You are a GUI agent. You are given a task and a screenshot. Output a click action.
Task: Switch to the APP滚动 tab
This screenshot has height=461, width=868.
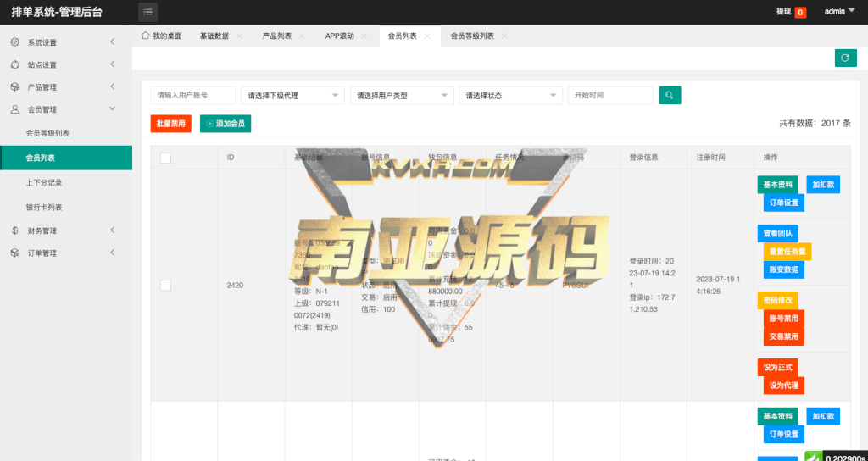339,36
